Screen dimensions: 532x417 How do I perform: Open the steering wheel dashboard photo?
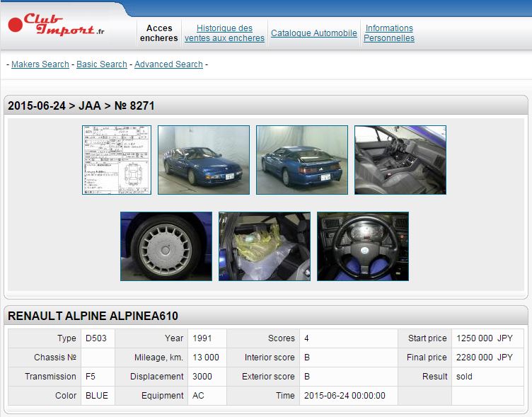[x=363, y=246]
